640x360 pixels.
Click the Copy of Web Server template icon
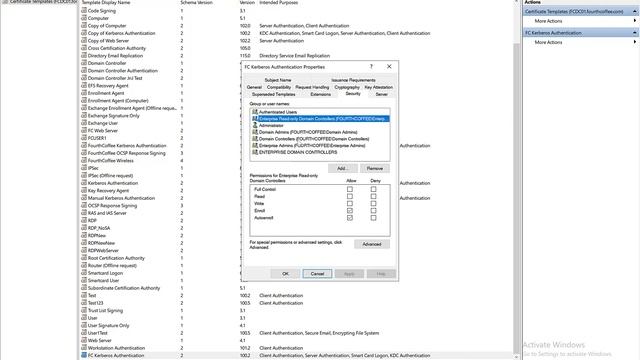[84, 40]
